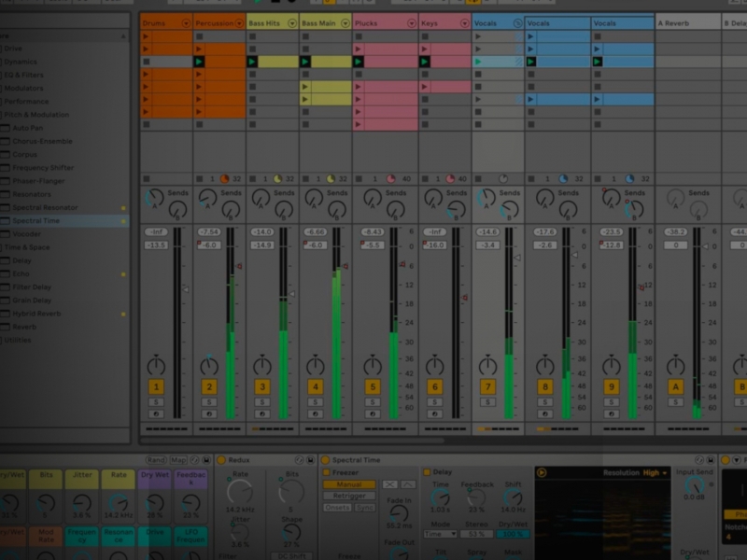Toggle track activator 3 for Bass Hits
Viewport: 747px width, 560px height.
[262, 386]
